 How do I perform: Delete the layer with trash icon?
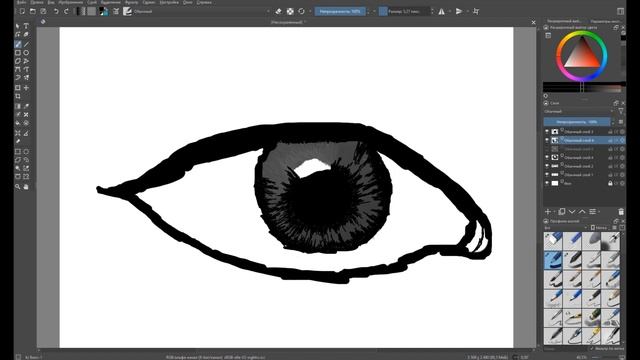coord(621,211)
